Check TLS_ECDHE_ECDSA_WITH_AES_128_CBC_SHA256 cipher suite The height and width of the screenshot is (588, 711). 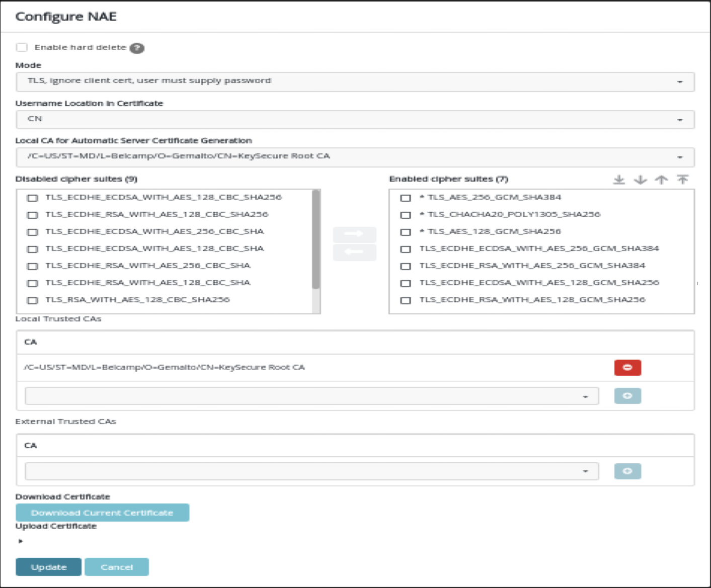point(33,198)
